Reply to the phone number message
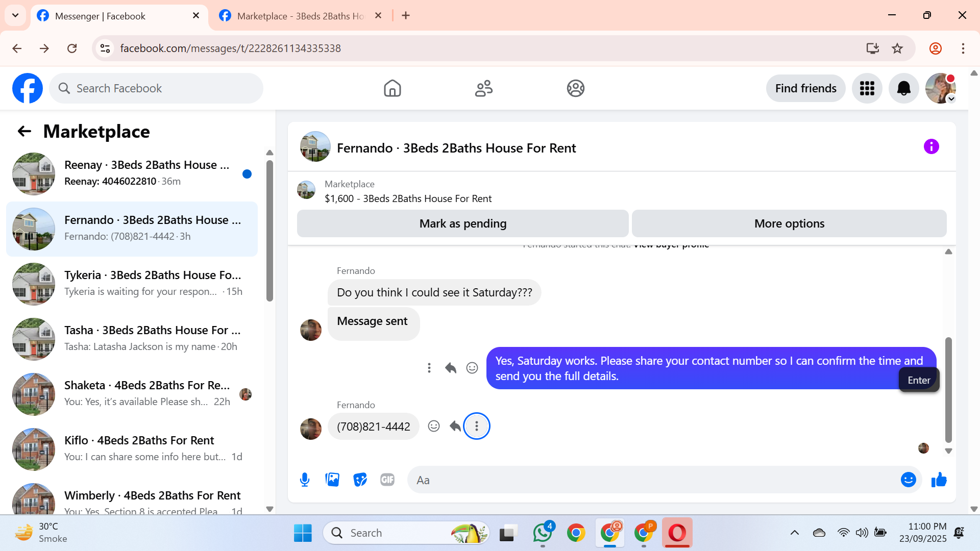Viewport: 980px width, 551px height. 455,426
